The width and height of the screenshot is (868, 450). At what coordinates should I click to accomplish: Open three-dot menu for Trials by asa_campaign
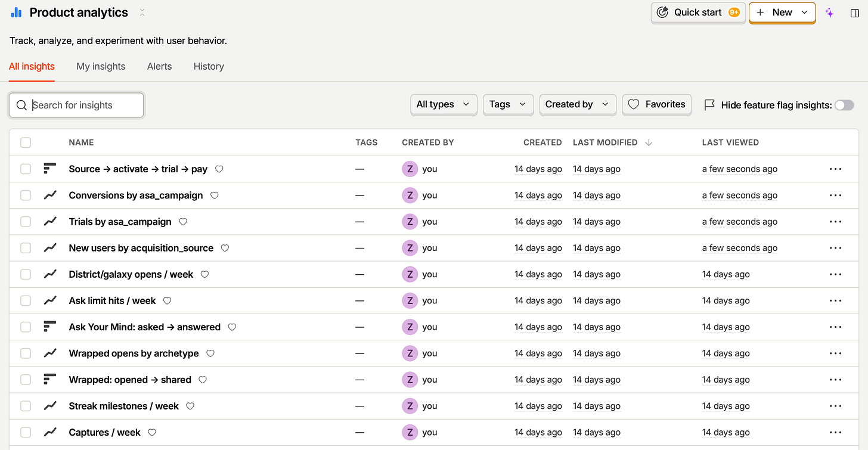click(x=835, y=222)
